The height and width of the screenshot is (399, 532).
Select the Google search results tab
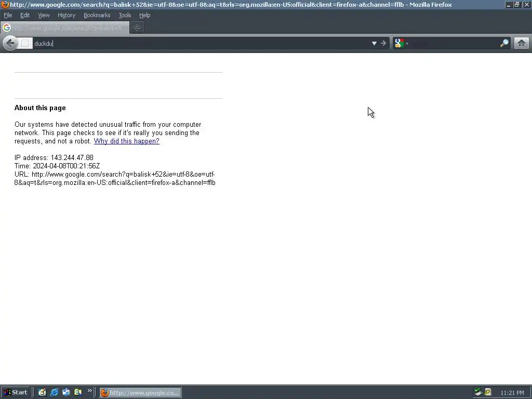[65, 28]
